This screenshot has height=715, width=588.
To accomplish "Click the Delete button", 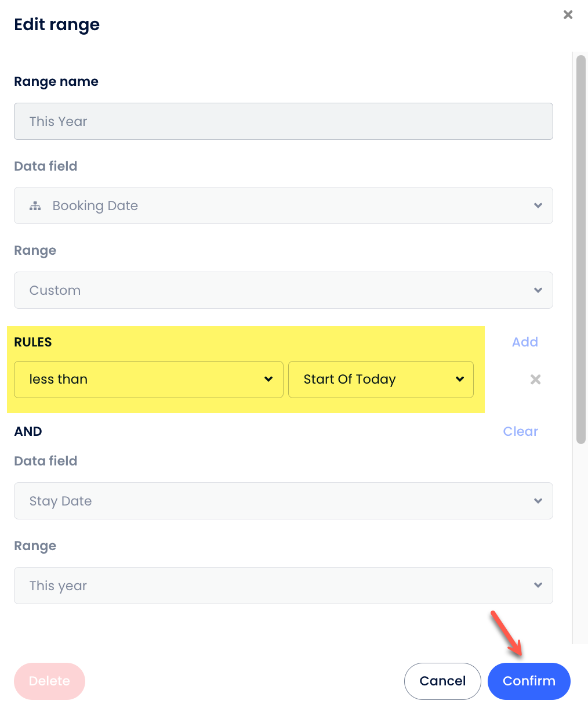I will tap(49, 681).
